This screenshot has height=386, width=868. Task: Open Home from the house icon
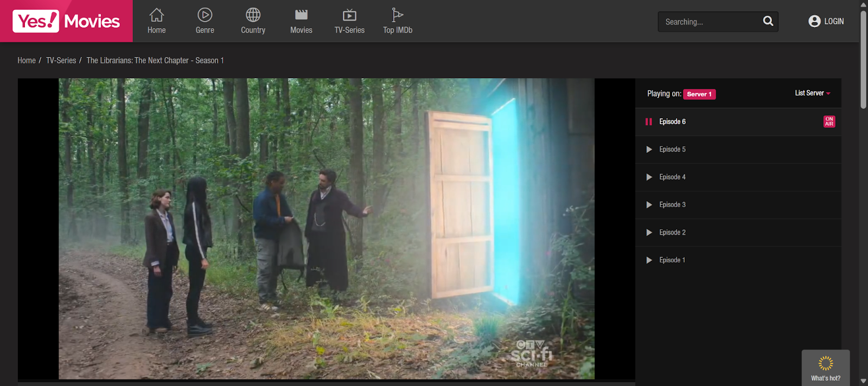pyautogui.click(x=157, y=15)
